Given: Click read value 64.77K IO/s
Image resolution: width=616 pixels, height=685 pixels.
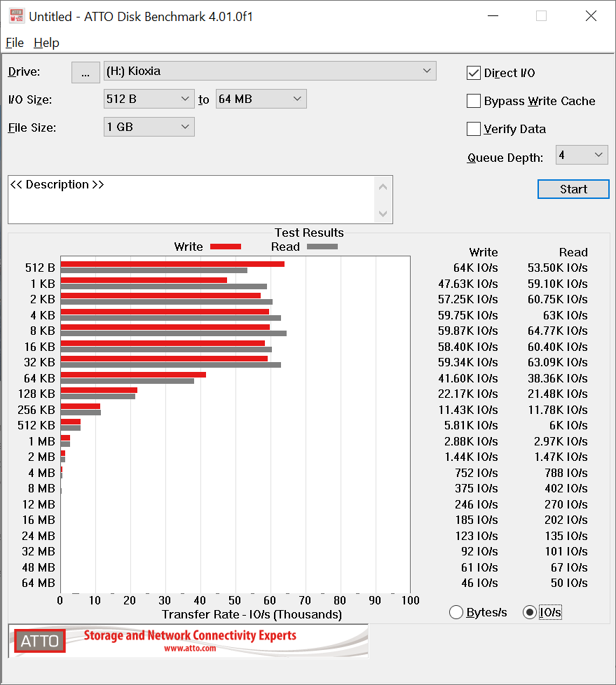Looking at the screenshot, I should coord(557,331).
